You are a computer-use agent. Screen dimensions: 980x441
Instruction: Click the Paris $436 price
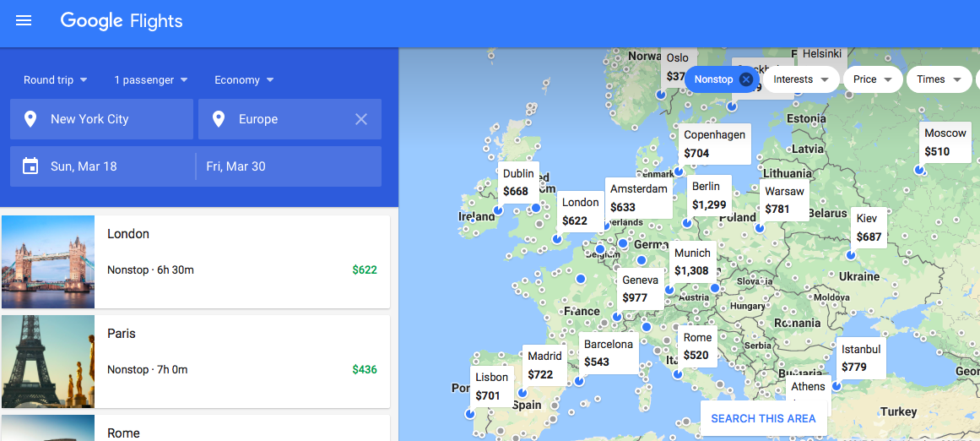point(365,370)
